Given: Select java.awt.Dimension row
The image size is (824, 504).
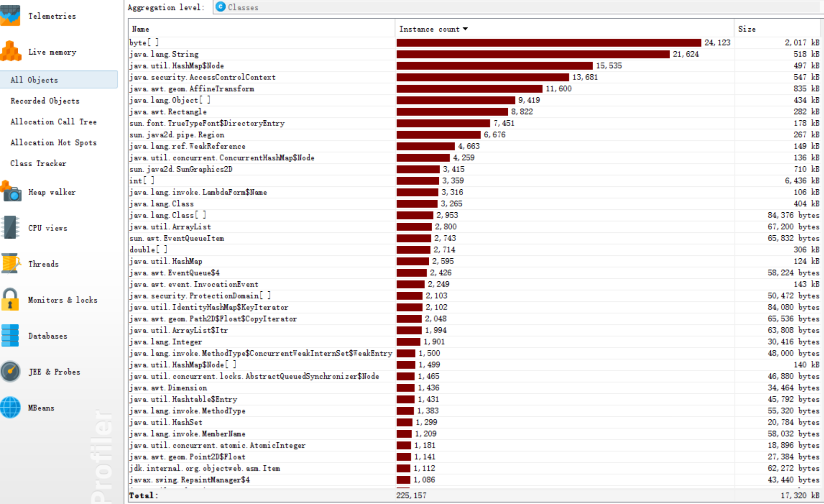Looking at the screenshot, I should pyautogui.click(x=475, y=388).
